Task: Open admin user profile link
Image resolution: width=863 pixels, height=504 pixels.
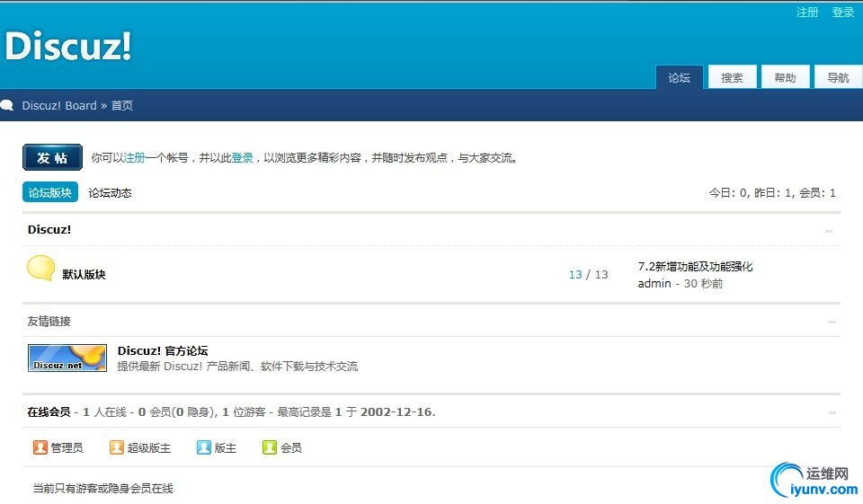Action: click(x=654, y=283)
